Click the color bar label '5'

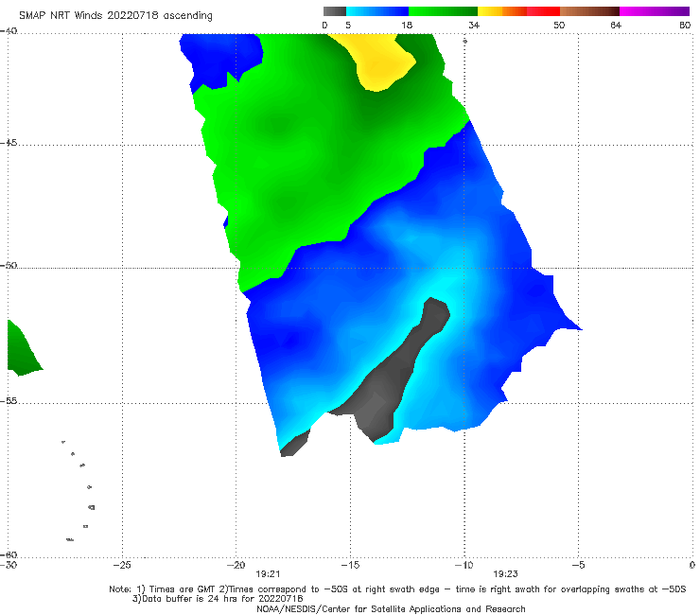(x=348, y=26)
